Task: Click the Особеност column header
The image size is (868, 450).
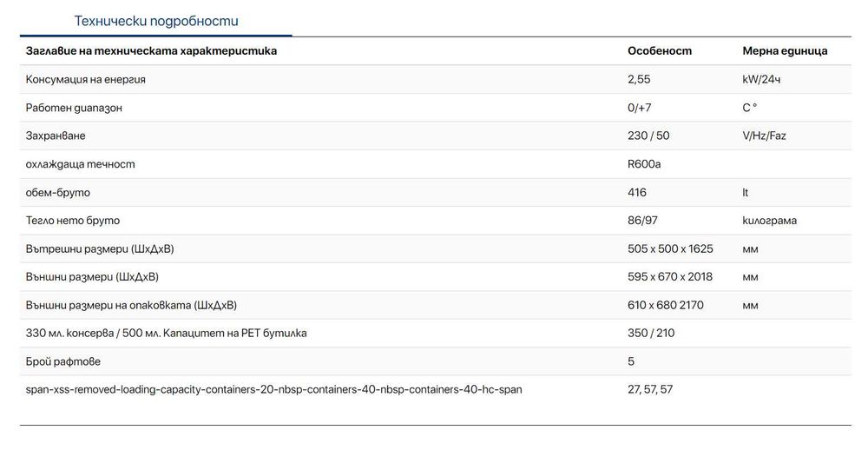Action: click(659, 51)
